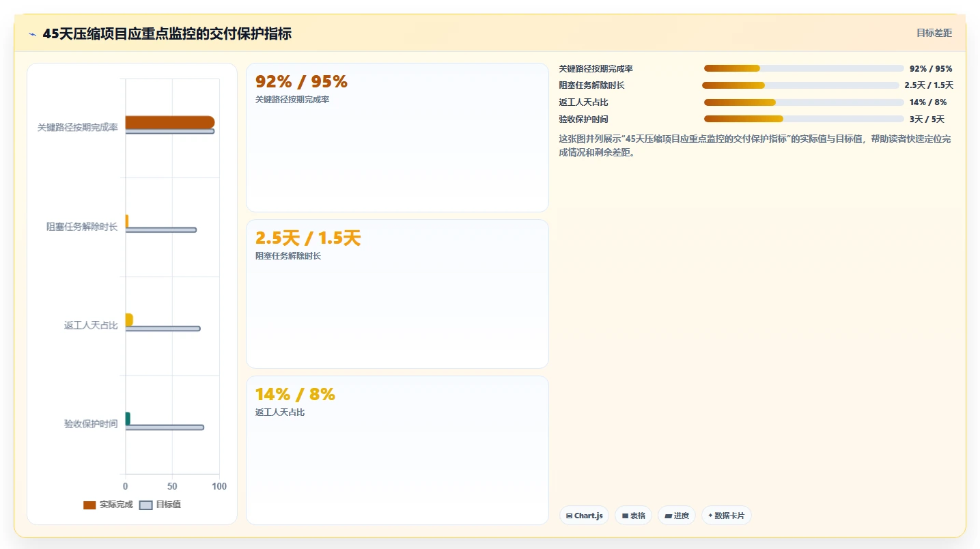Click the 验收保护时间 progress row label

[583, 119]
